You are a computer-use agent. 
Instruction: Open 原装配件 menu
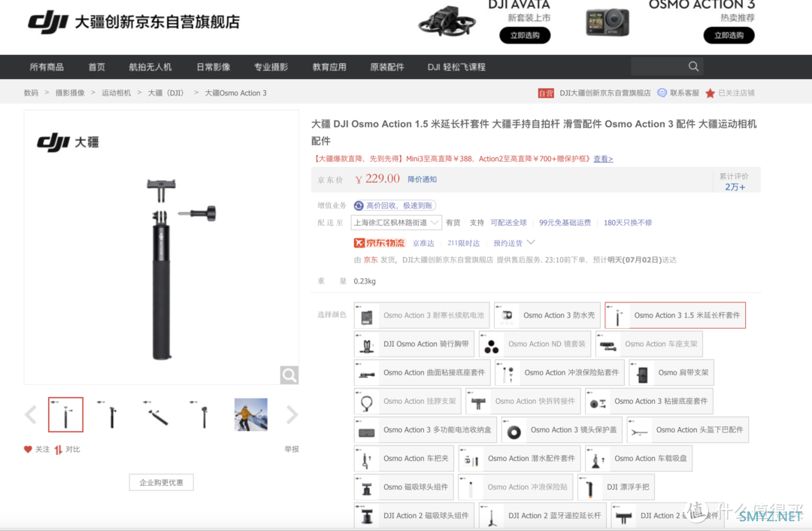pyautogui.click(x=387, y=67)
